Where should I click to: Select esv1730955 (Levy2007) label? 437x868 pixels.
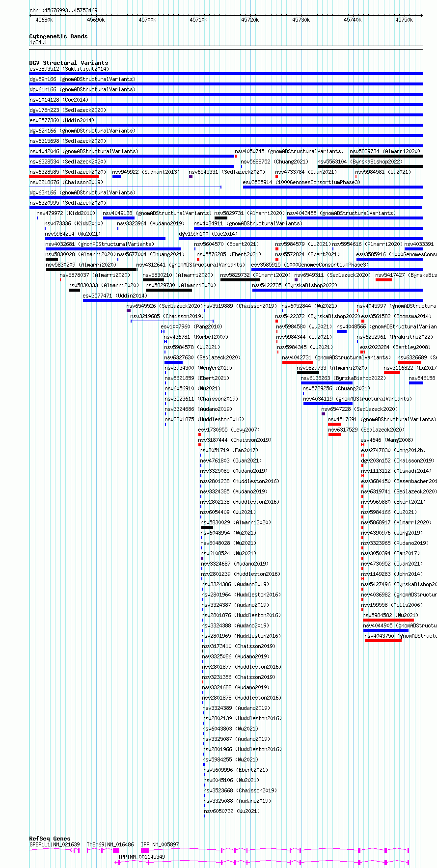pyautogui.click(x=229, y=430)
